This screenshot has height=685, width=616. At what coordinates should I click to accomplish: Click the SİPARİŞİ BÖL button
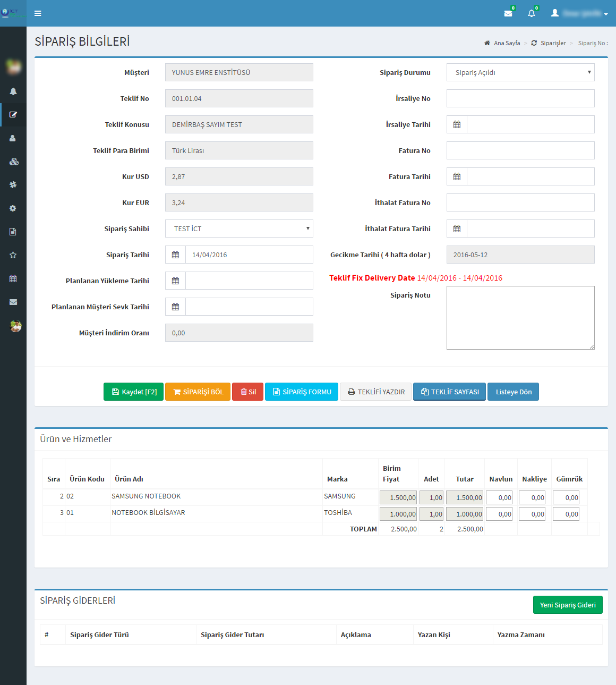[198, 392]
